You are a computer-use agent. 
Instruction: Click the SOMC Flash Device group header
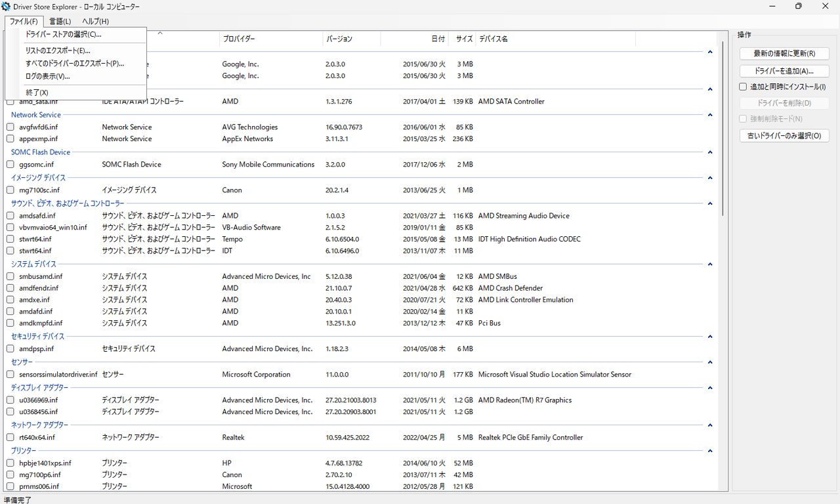(x=40, y=152)
